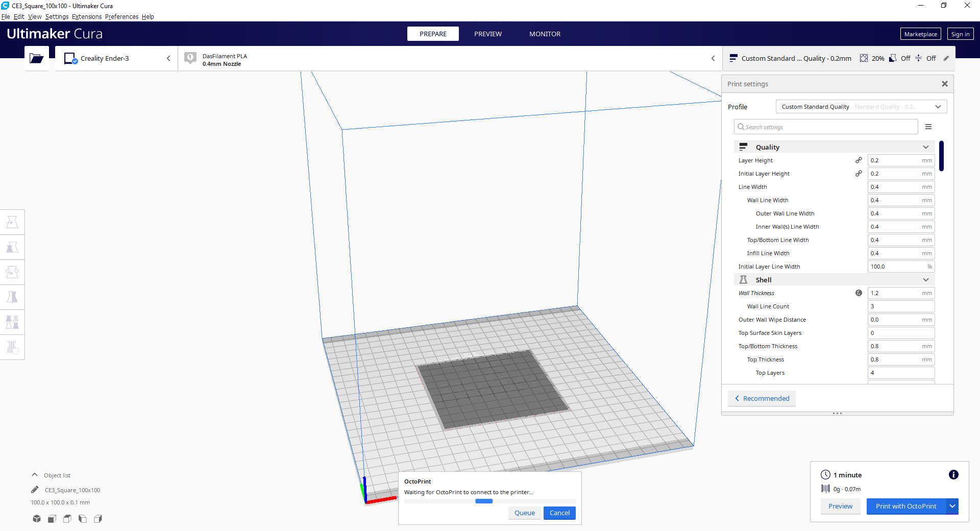
Task: Cancel the OctoPrint connection dialog
Action: coord(559,513)
